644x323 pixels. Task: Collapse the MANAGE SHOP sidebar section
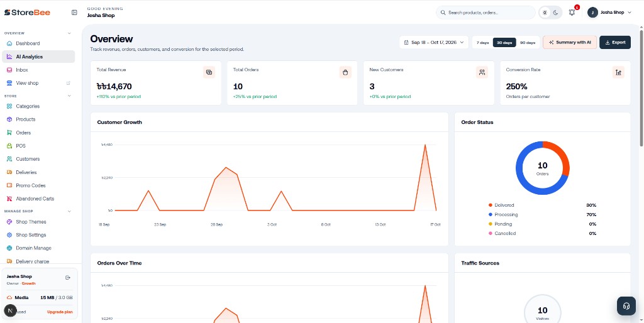click(x=69, y=211)
